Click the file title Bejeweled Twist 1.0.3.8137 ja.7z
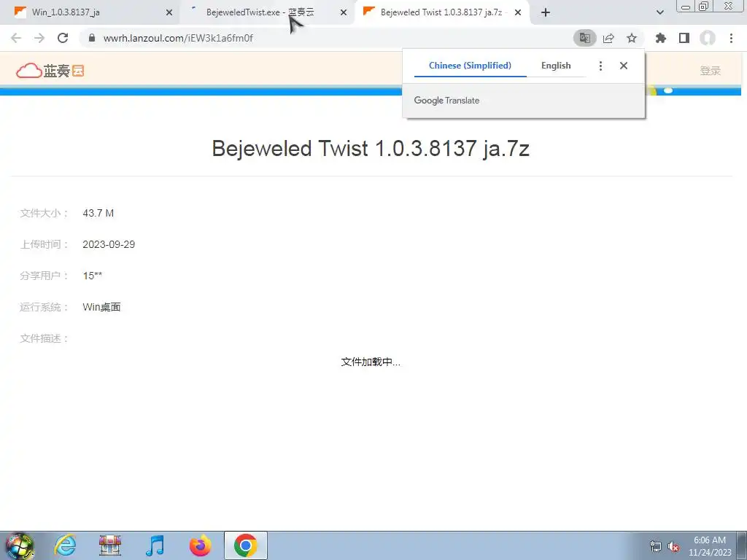Screen dimensions: 747x560 (x=371, y=149)
